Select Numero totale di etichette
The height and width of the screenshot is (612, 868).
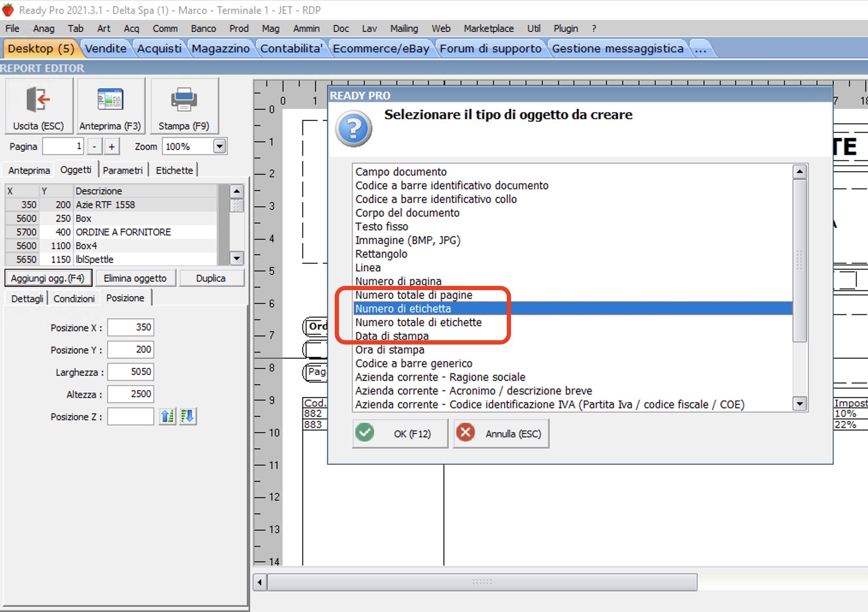coord(573,322)
